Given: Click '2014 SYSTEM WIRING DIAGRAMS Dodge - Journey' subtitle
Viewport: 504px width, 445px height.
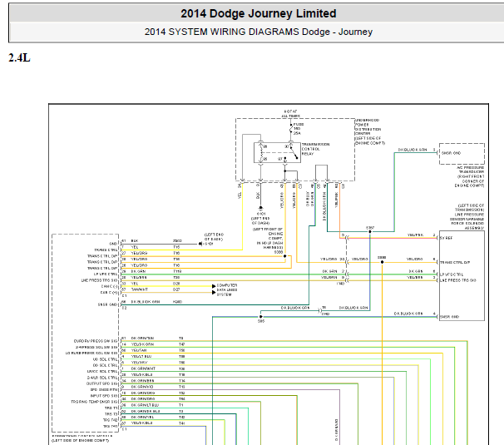Looking at the screenshot, I should tap(258, 32).
